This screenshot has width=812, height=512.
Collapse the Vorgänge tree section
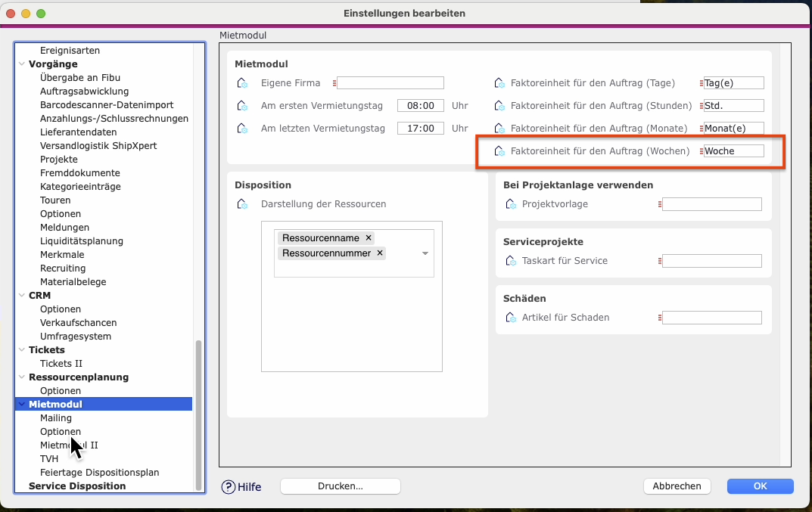click(22, 64)
